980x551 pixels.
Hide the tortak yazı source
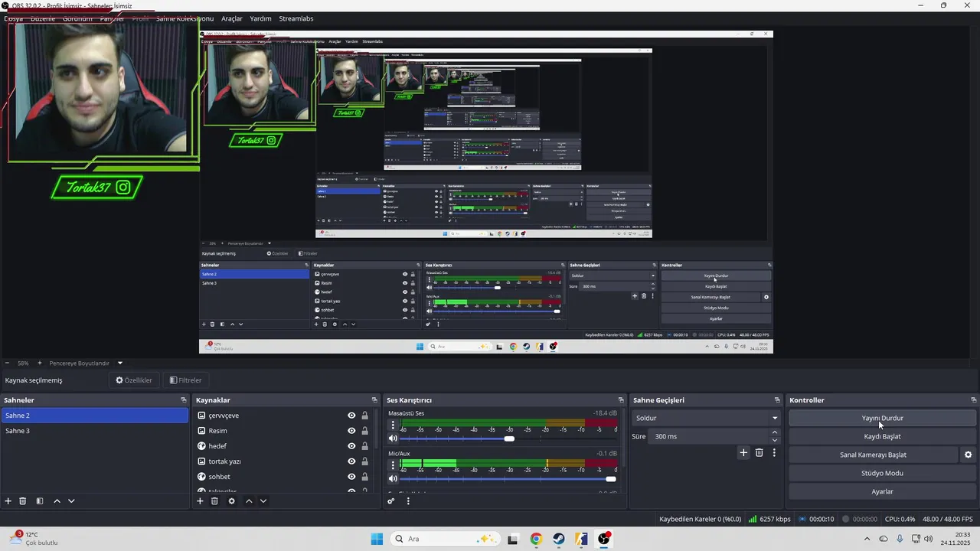[x=351, y=461]
